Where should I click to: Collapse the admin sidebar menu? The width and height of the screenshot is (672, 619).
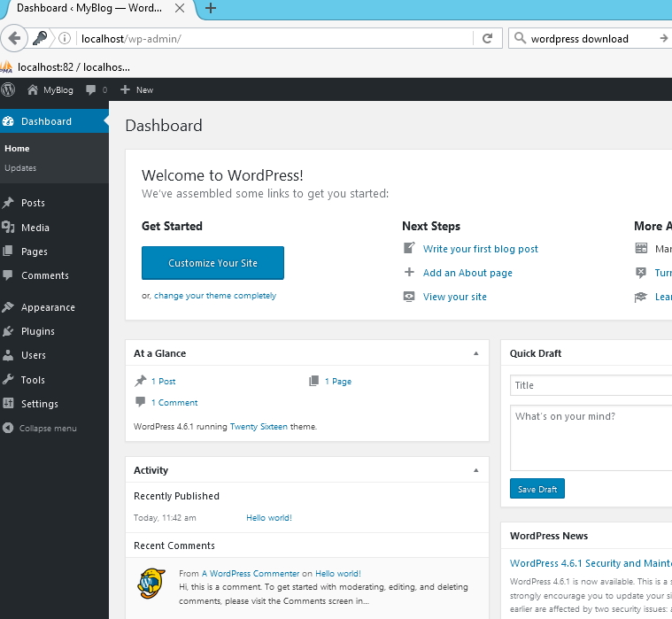40,428
